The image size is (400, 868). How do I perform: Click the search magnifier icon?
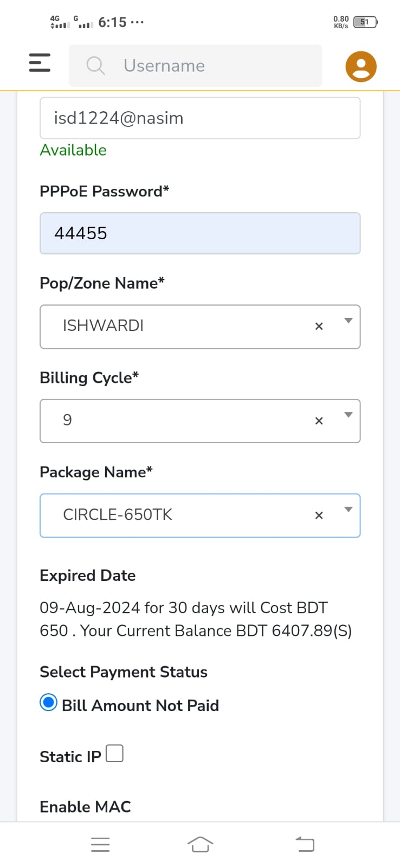(x=95, y=66)
